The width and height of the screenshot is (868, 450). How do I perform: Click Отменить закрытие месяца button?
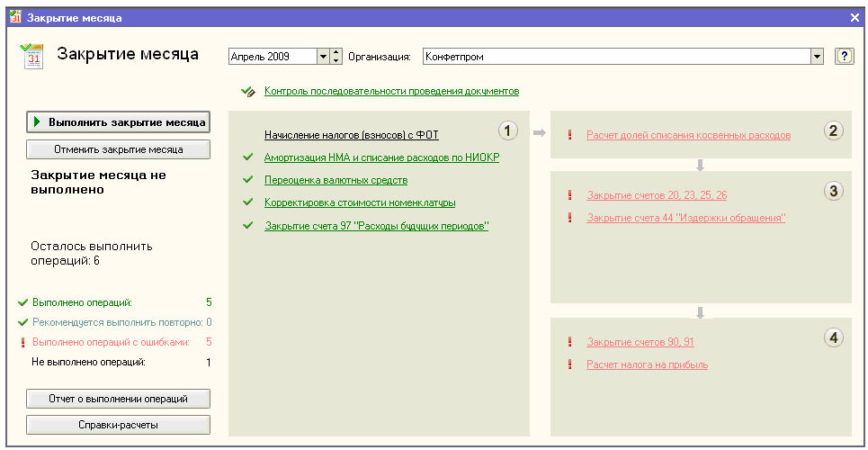pyautogui.click(x=119, y=149)
